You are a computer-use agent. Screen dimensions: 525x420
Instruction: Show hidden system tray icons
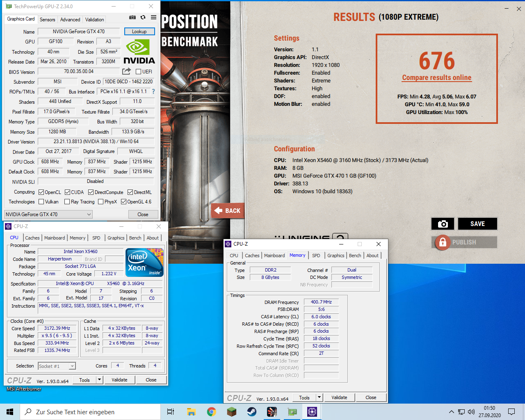pos(451,412)
